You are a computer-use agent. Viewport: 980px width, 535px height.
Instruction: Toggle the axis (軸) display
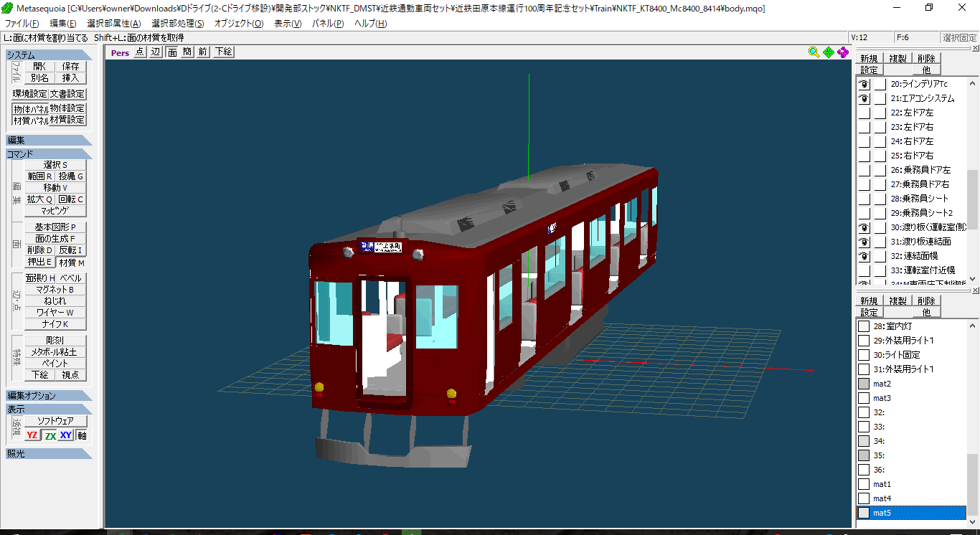[82, 435]
